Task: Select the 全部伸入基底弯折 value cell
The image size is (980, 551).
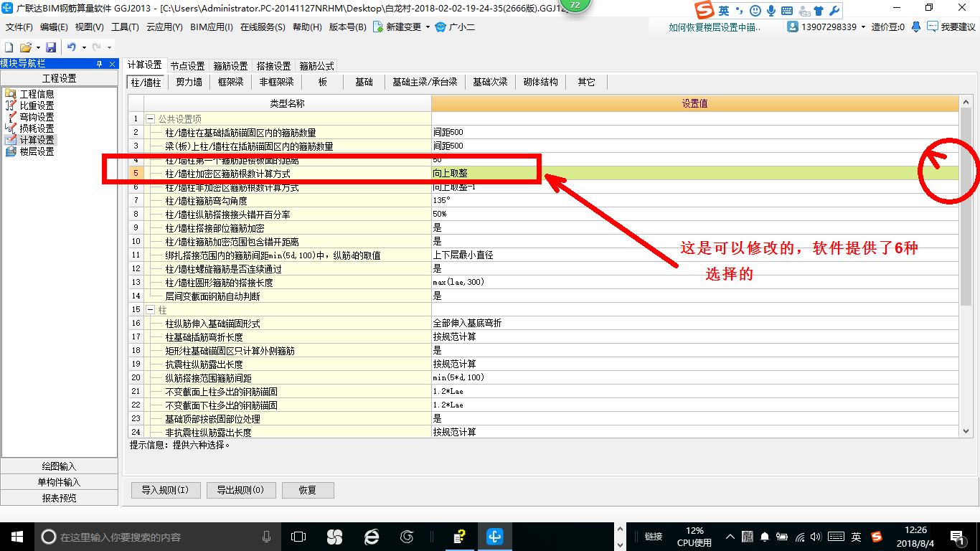Action: 695,324
